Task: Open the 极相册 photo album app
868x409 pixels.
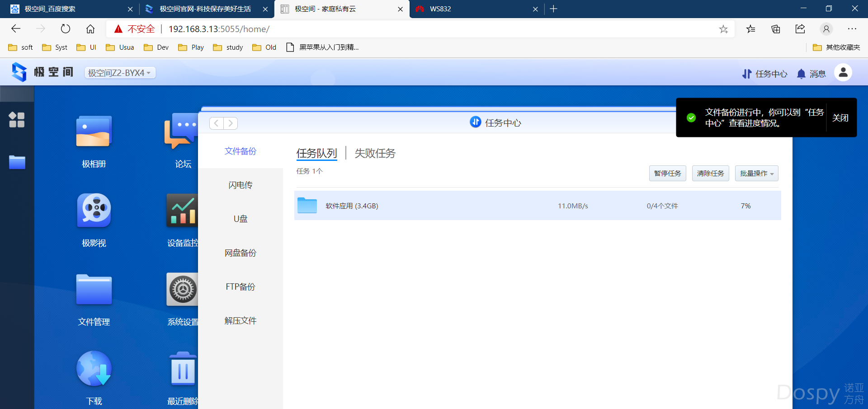Action: click(x=94, y=132)
